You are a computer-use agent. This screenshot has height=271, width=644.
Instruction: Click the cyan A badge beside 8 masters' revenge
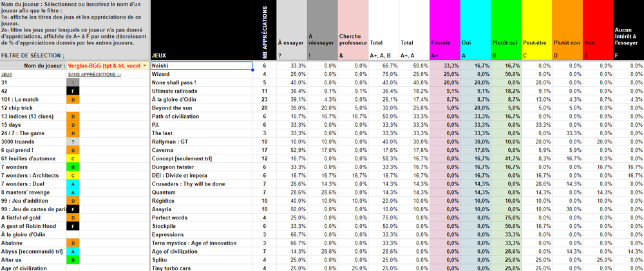coord(75,192)
